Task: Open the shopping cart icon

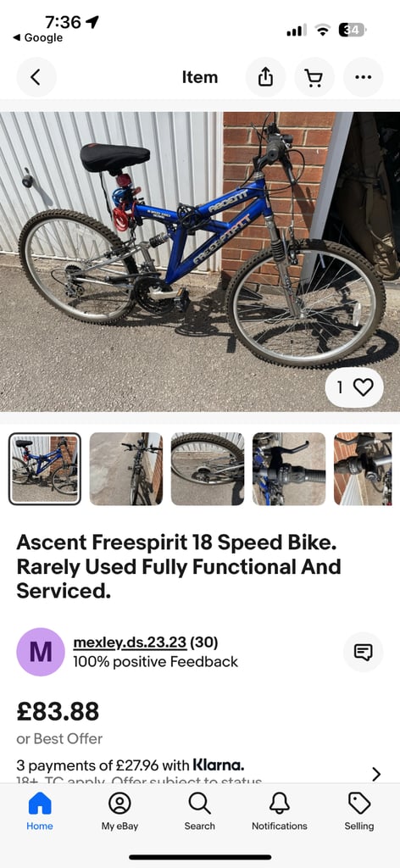Action: (x=314, y=77)
